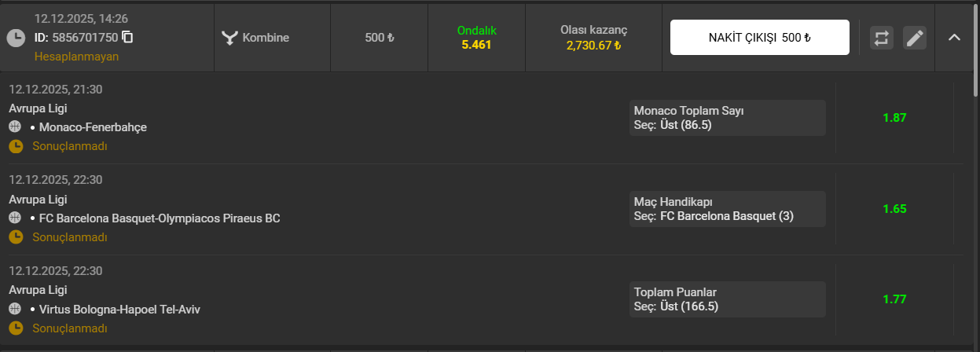Select Toplam Puanlar Üst (166.5) selection
This screenshot has height=352, width=980.
pos(728,299)
